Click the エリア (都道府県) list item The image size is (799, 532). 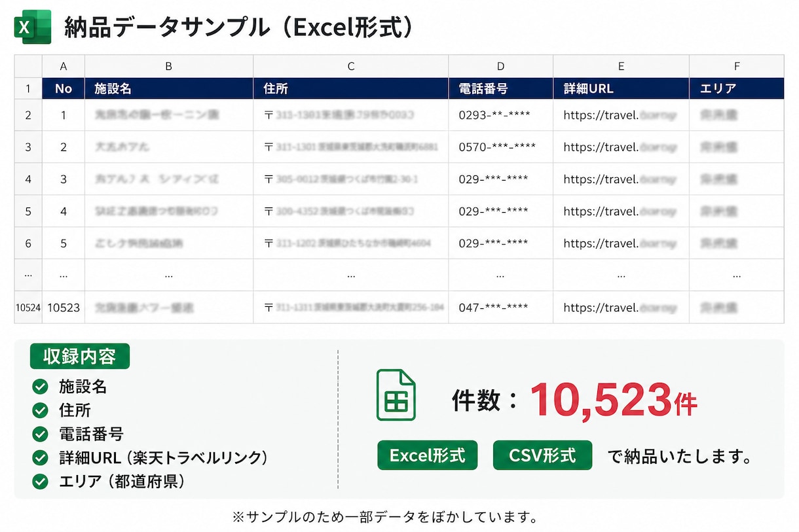pyautogui.click(x=122, y=482)
